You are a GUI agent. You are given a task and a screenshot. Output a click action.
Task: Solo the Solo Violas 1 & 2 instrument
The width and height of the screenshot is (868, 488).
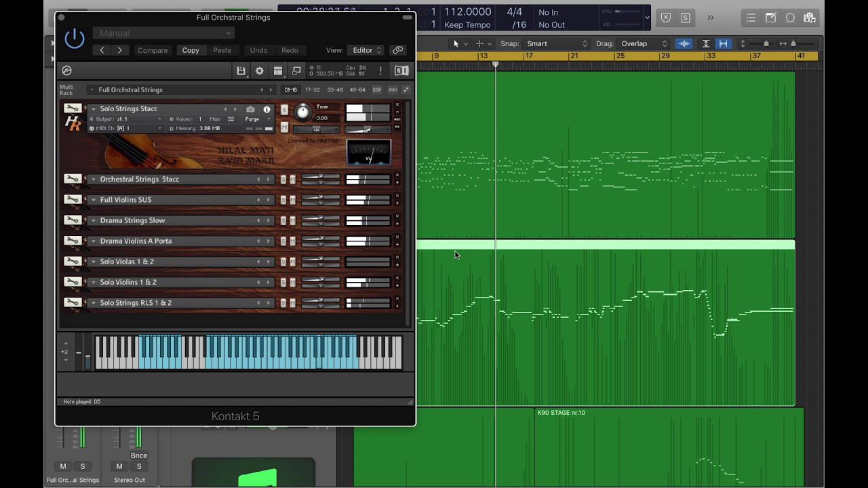click(283, 262)
